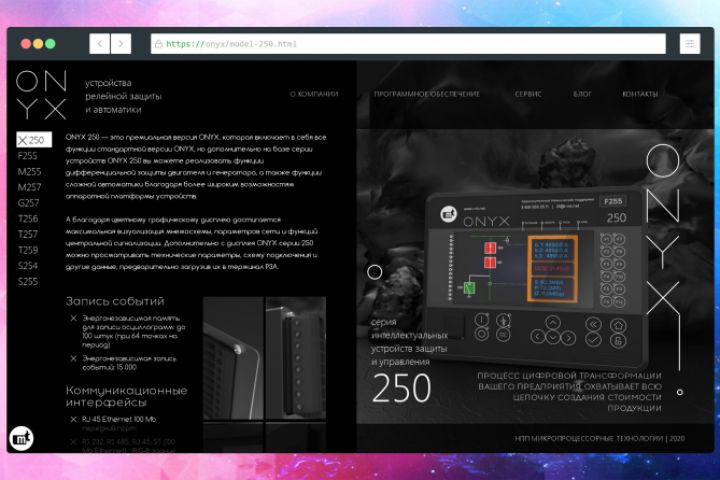Screen dimensions: 720x480
Task: Click the ONYX logo in header
Action: point(41,95)
